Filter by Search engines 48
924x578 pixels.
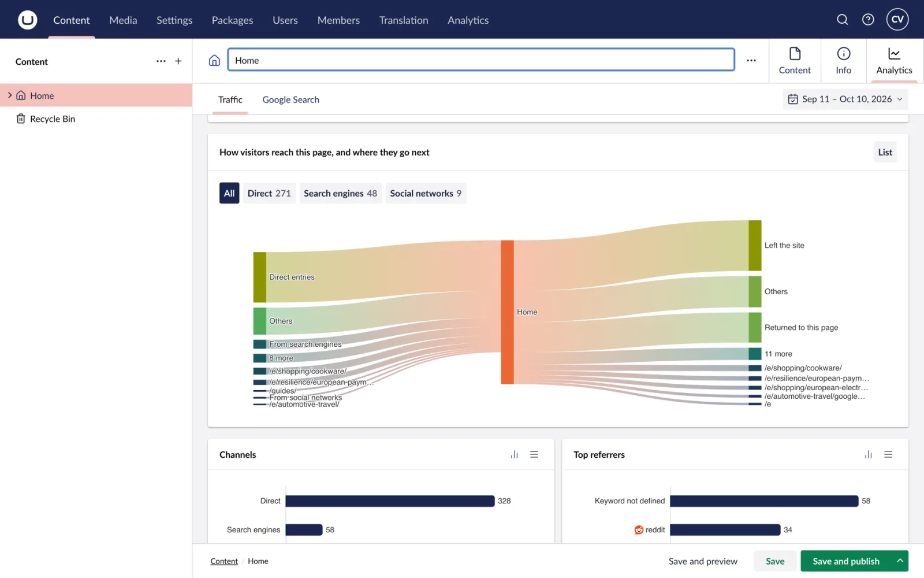(x=340, y=193)
